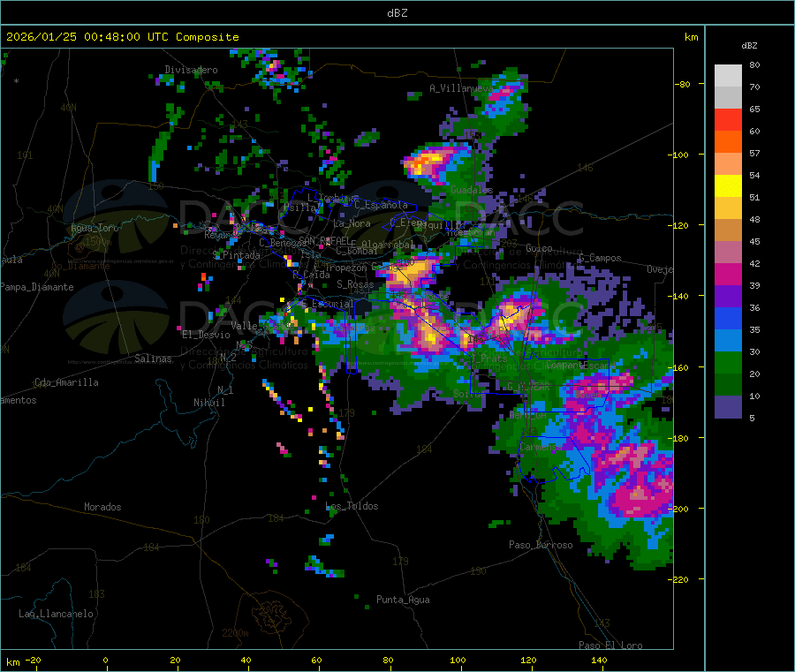This screenshot has height=672, width=795.
Task: Click the 80 dBZ light grey swatch
Action: pos(728,76)
